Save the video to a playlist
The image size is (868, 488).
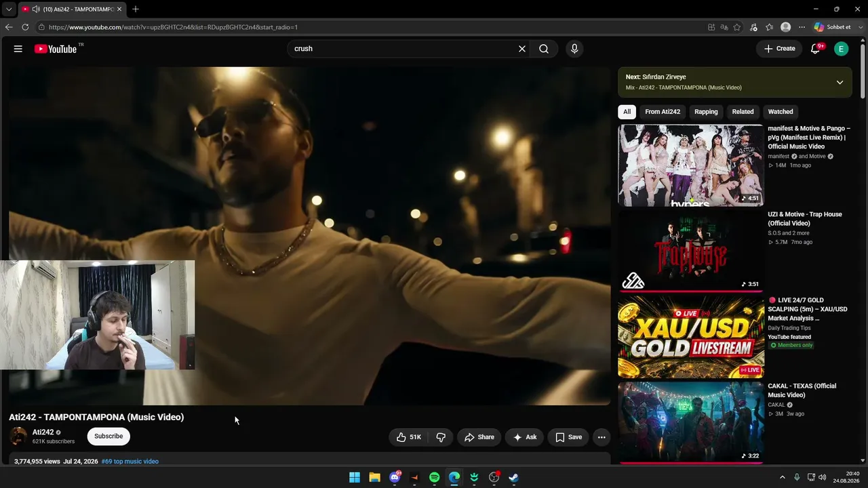pos(568,437)
